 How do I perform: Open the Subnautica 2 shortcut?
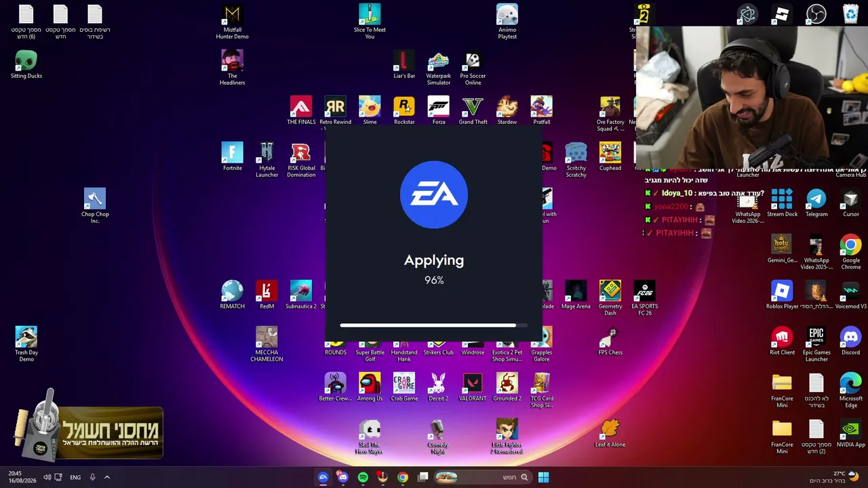click(x=301, y=295)
